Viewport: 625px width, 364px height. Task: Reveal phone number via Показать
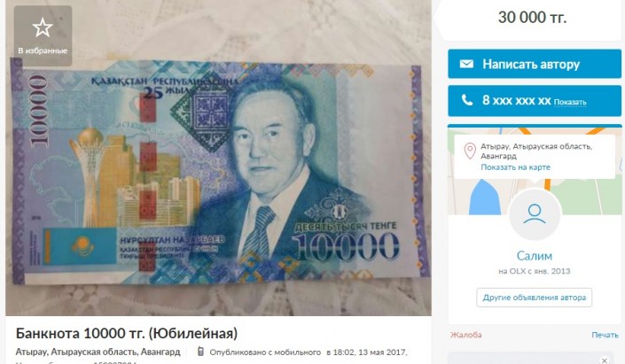570,103
